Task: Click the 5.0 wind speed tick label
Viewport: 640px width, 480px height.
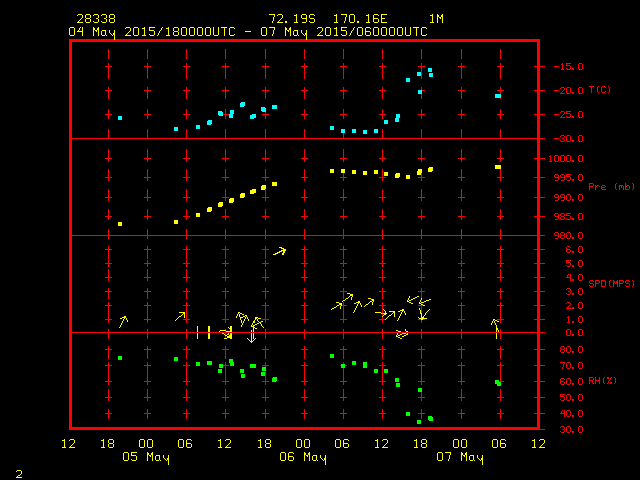Action: [x=574, y=264]
